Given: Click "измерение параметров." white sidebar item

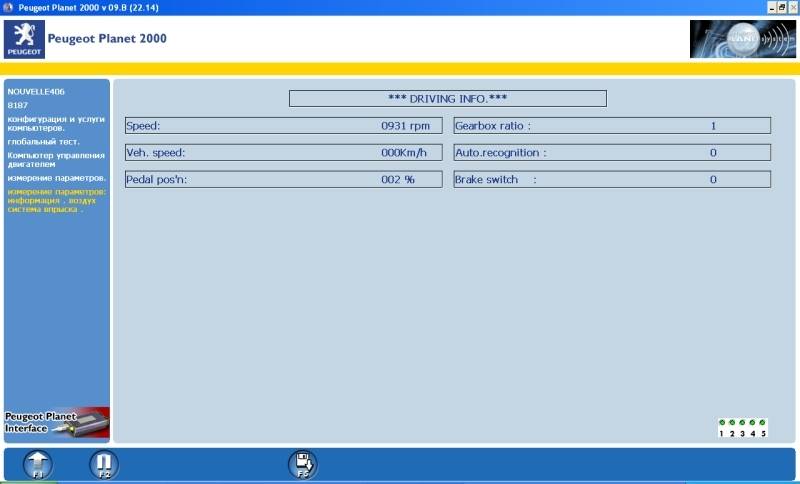Looking at the screenshot, I should [x=56, y=178].
